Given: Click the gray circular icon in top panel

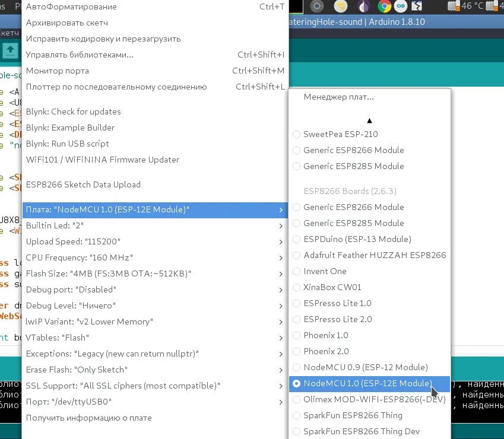Looking at the screenshot, I should pos(317,7).
